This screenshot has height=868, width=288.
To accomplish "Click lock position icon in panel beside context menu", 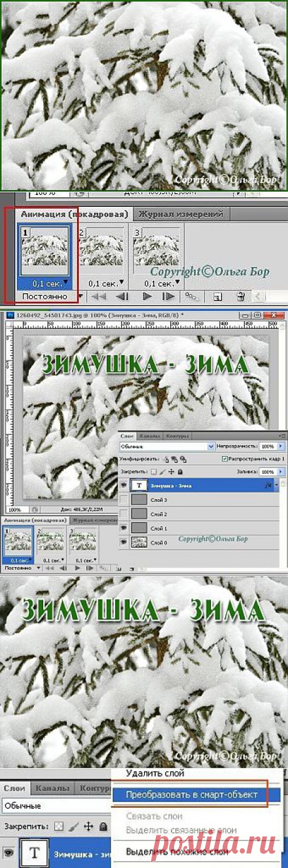I will [x=88, y=827].
